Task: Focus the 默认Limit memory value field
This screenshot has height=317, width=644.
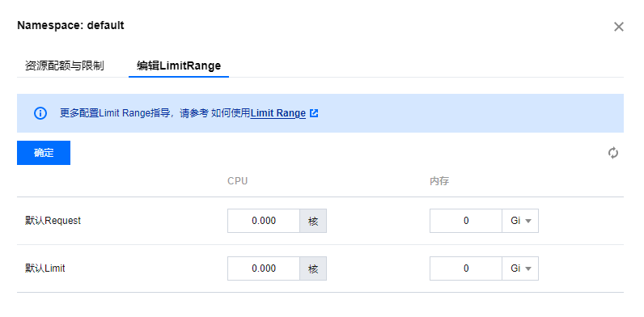Action: point(466,268)
